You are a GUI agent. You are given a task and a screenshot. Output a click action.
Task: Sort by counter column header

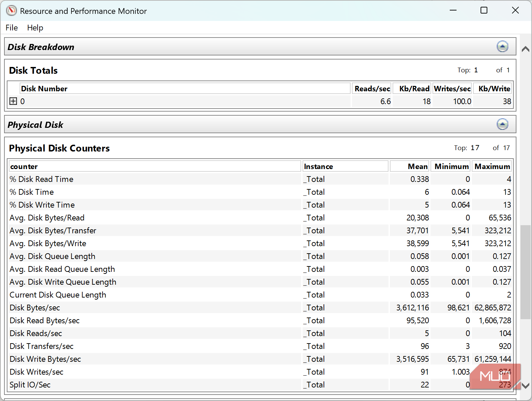click(x=155, y=166)
